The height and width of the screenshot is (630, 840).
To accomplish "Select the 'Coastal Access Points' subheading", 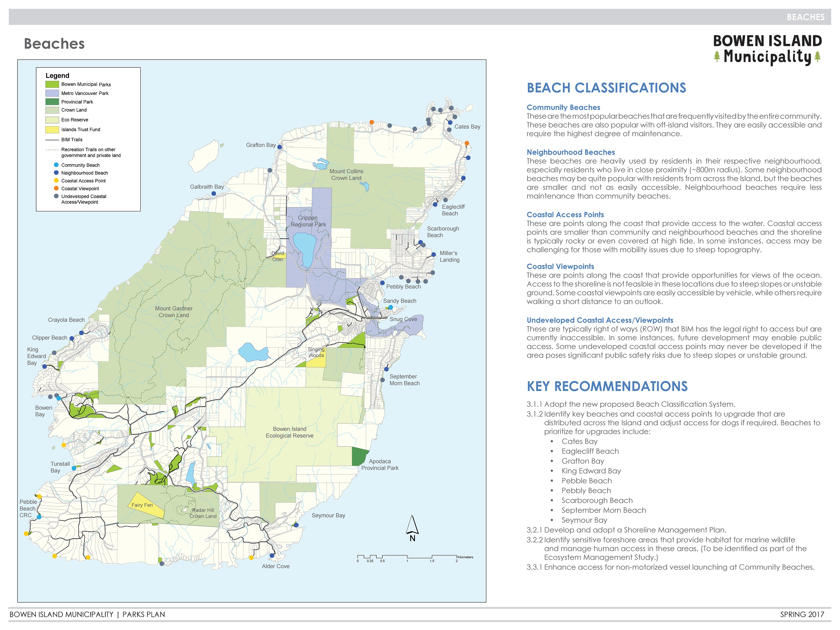I will pos(565,215).
